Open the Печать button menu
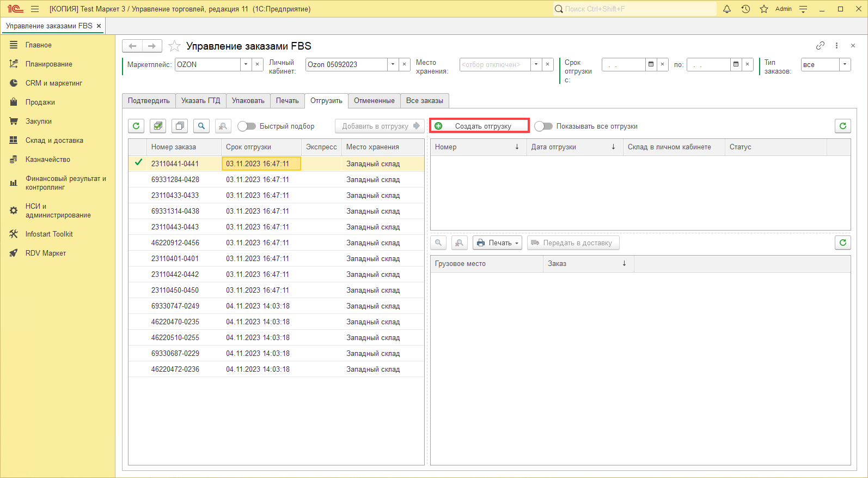 [497, 243]
